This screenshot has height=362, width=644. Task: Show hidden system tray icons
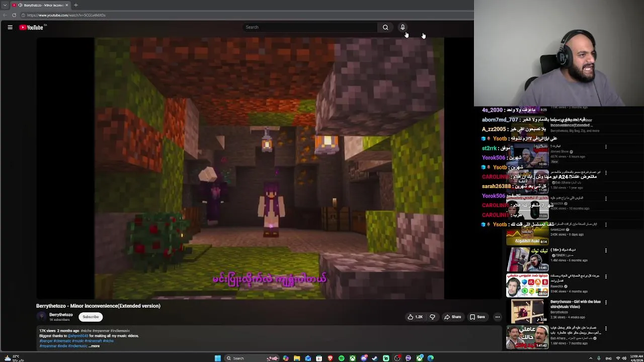pos(591,358)
